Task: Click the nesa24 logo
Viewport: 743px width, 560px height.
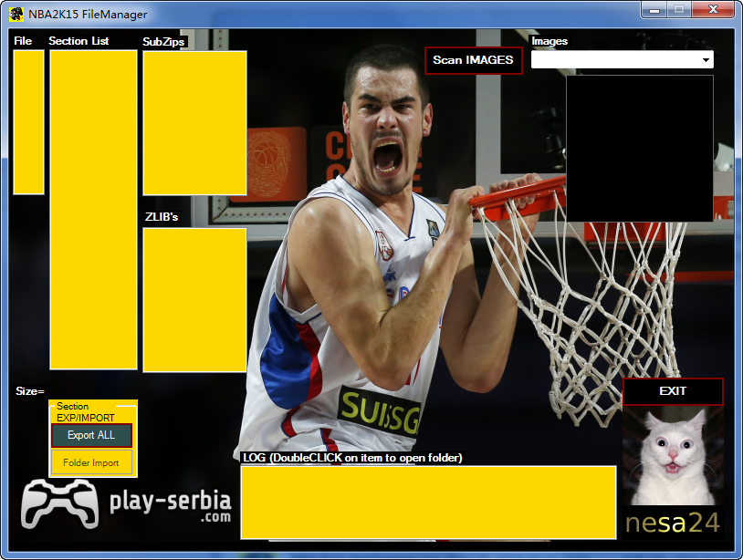Action: [x=673, y=523]
